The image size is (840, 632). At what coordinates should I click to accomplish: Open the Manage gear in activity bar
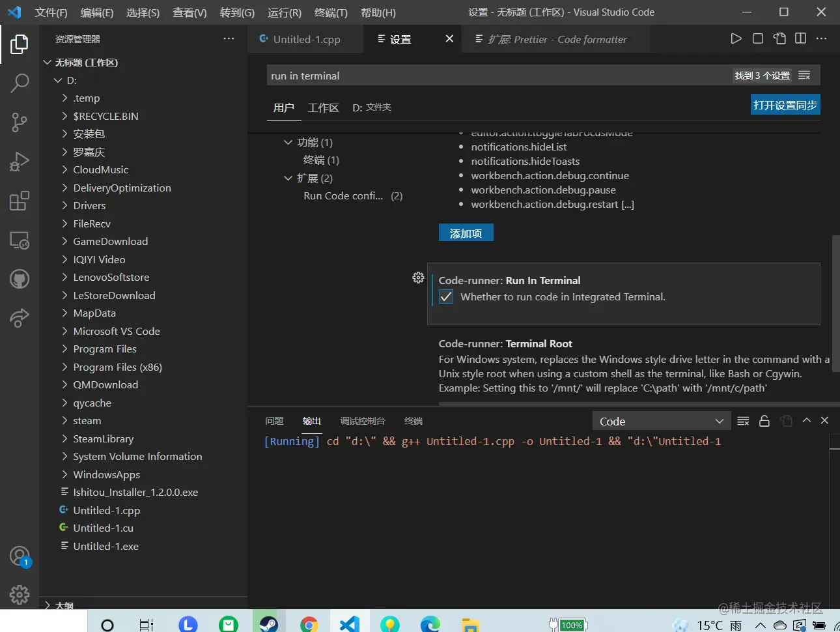pos(20,594)
